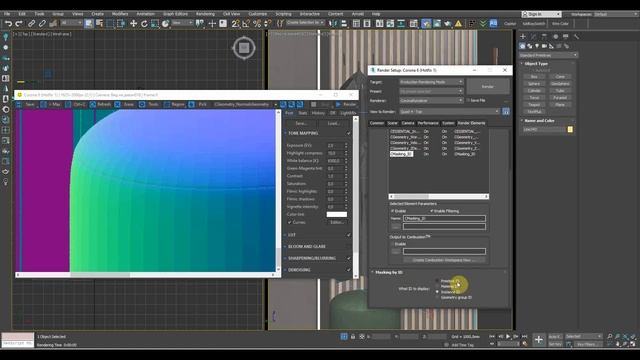Open the Renderer dropdown
Image resolution: width=640 pixels, height=360 pixels.
tap(431, 100)
